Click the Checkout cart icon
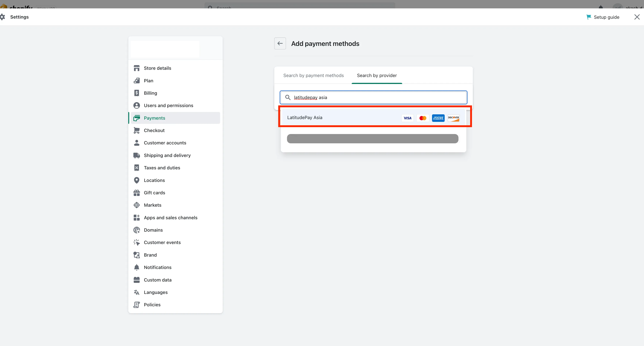The height and width of the screenshot is (346, 644). (x=136, y=130)
